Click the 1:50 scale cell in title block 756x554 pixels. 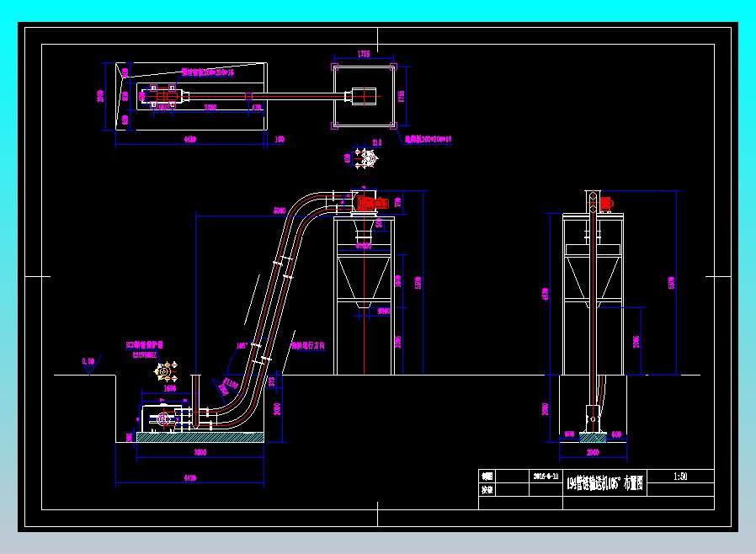[680, 477]
